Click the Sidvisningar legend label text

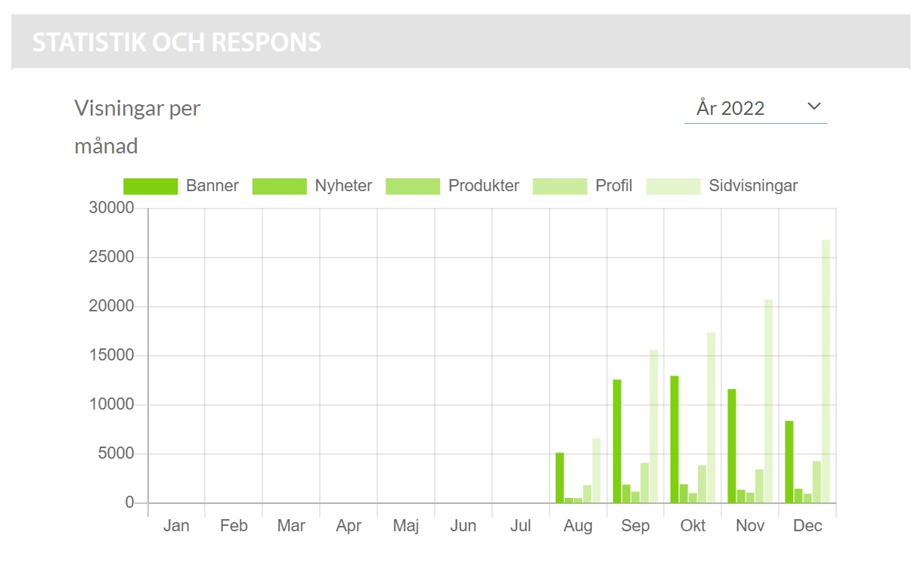(753, 186)
